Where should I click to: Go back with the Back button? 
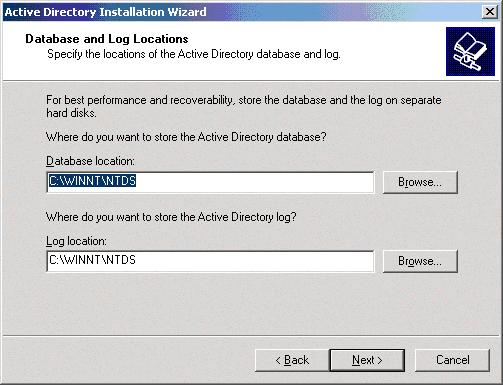(292, 360)
